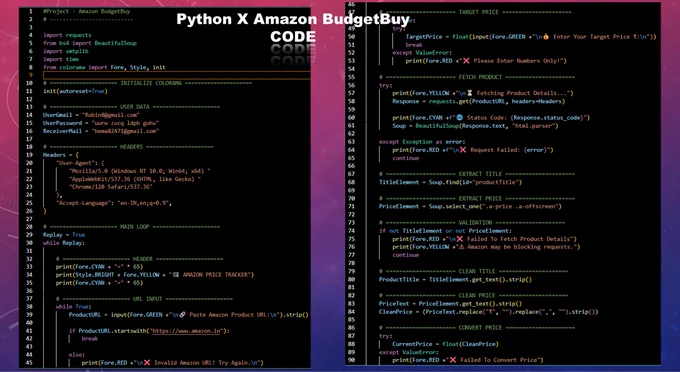Click the "USER DATA" section comment
The image size is (680, 372).
pos(131,107)
